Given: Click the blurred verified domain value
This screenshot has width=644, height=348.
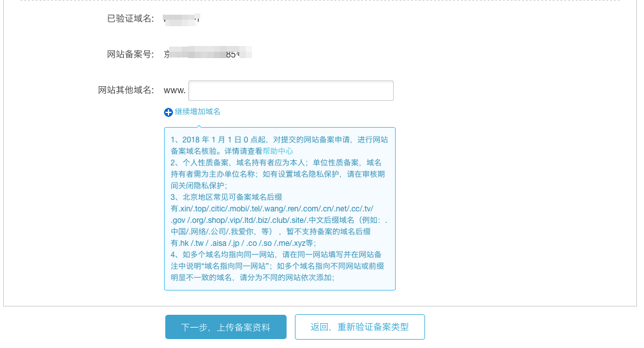Looking at the screenshot, I should pyautogui.click(x=182, y=19).
